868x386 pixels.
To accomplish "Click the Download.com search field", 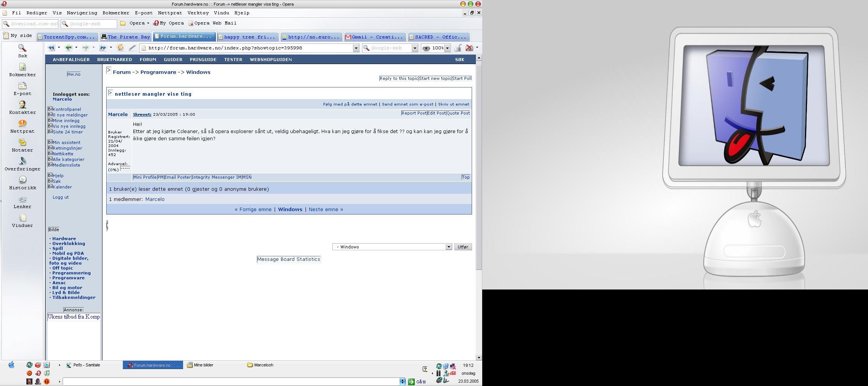I will pos(30,24).
